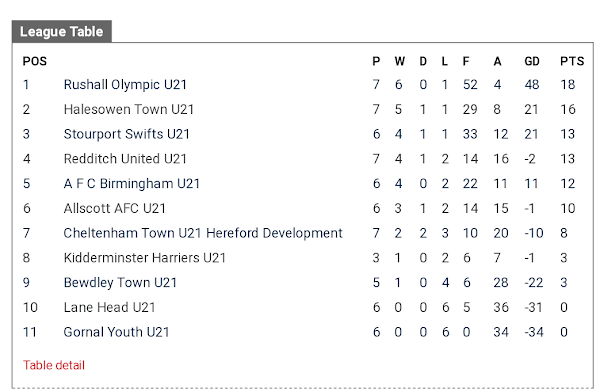Open A F C Birmingham U21
Image resolution: width=600 pixels, height=392 pixels.
coord(132,184)
